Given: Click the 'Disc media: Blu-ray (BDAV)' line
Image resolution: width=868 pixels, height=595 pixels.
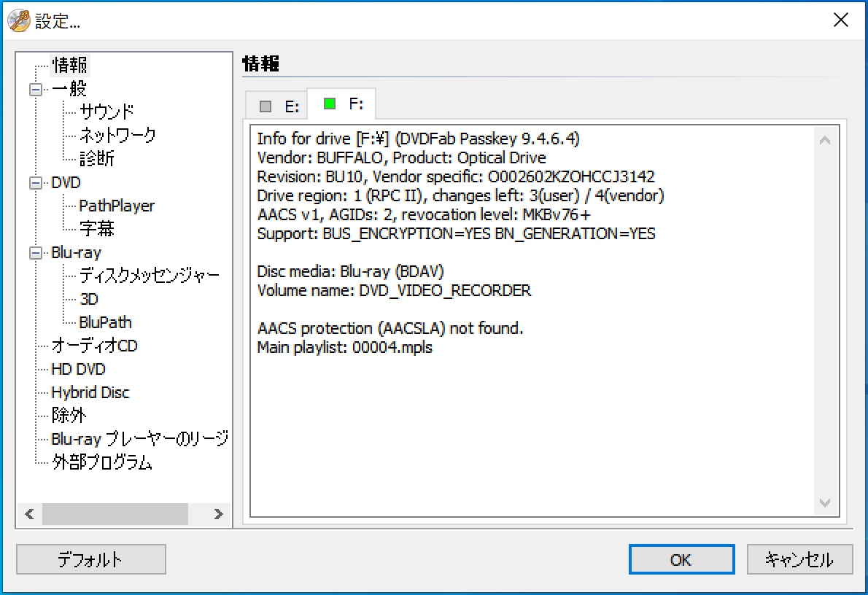Looking at the screenshot, I should tap(350, 271).
